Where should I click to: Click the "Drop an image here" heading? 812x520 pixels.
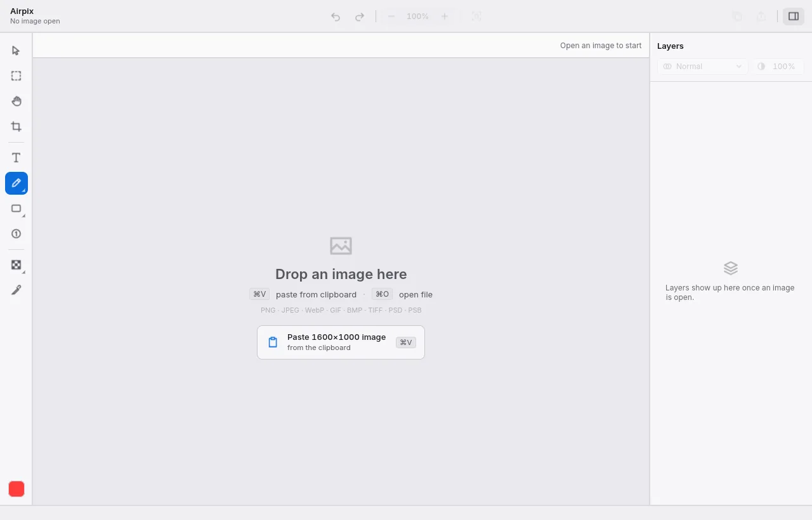[341, 274]
